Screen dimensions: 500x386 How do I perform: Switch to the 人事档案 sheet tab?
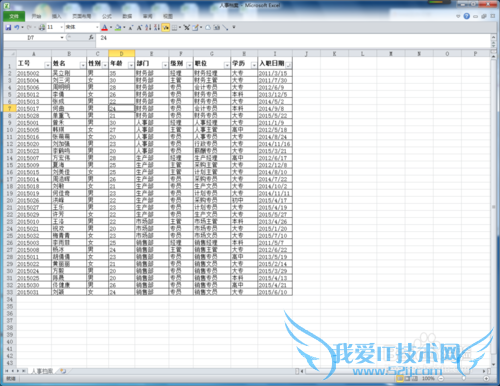click(x=42, y=371)
